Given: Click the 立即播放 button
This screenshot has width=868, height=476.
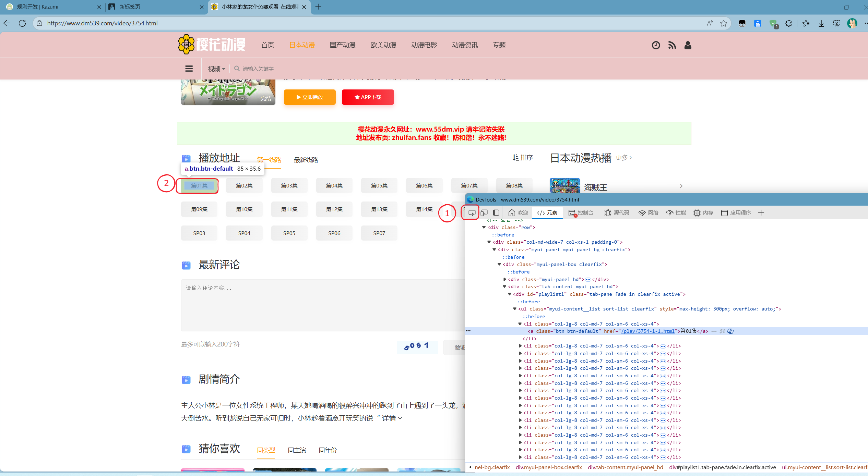Looking at the screenshot, I should [310, 97].
